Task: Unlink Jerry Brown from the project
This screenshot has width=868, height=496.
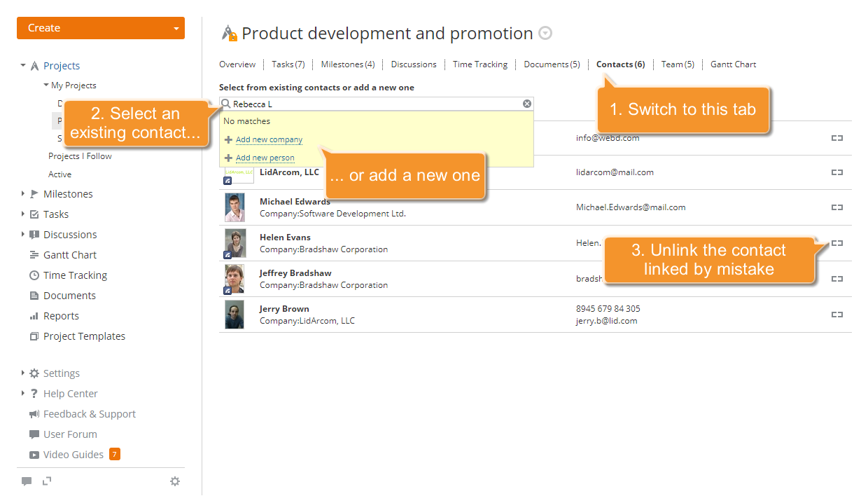Action: [x=837, y=314]
